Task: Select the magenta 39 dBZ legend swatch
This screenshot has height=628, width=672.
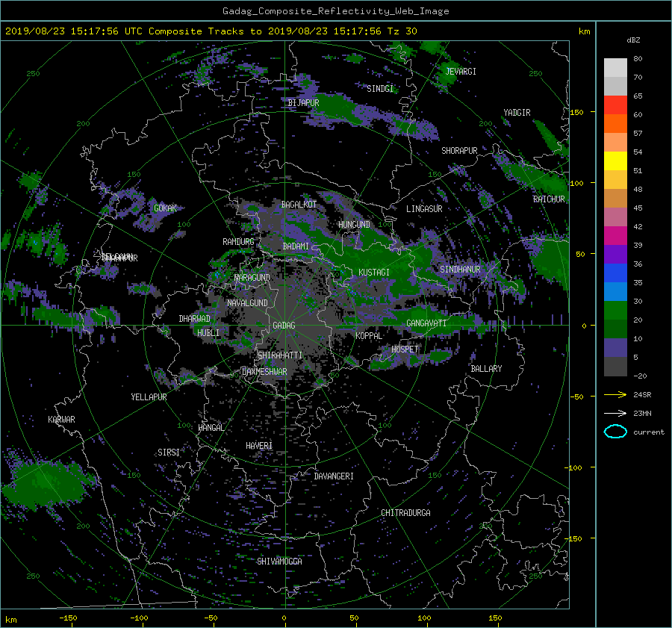Action: pyautogui.click(x=615, y=236)
